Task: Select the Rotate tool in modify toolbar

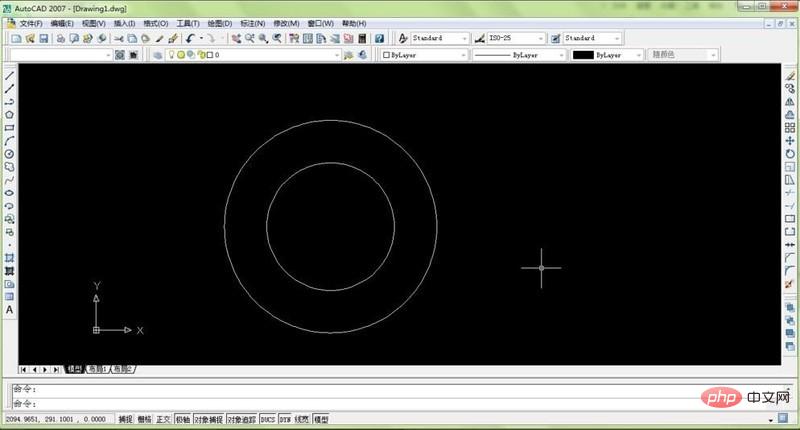Action: [x=790, y=154]
